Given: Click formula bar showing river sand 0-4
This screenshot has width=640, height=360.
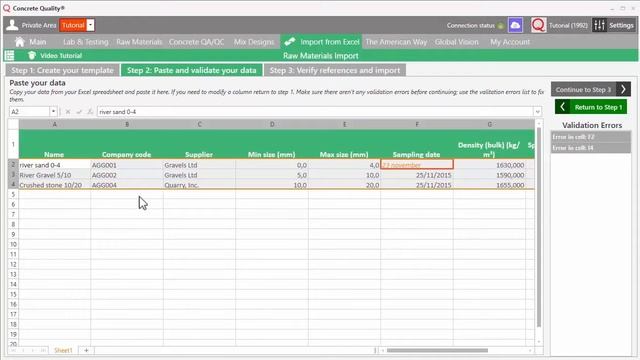Looking at the screenshot, I should coord(315,111).
